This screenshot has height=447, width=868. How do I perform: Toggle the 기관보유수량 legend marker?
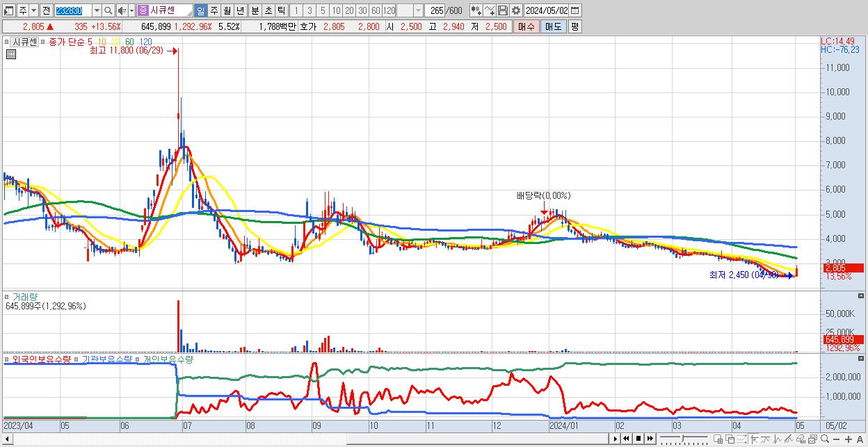coord(77,359)
